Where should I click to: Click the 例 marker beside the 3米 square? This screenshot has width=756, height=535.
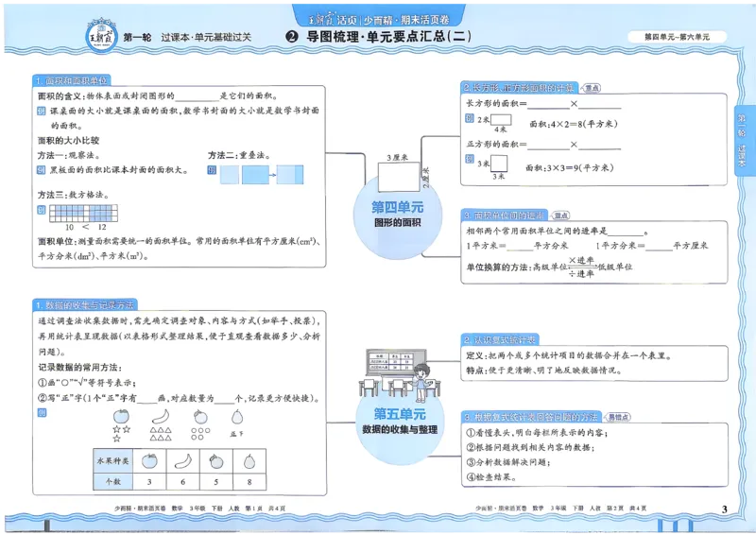pos(470,159)
